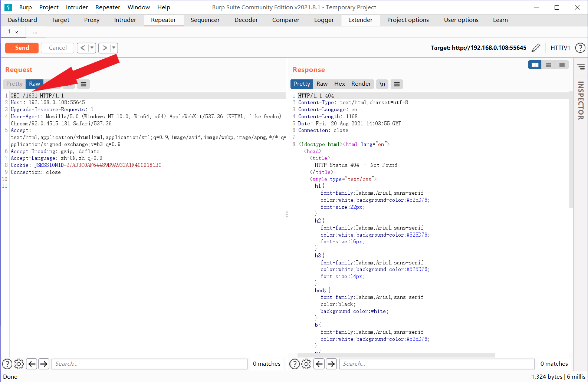Viewport: 588px width, 382px height.
Task: Toggle response \n non-printable characters display
Action: pyautogui.click(x=382, y=84)
